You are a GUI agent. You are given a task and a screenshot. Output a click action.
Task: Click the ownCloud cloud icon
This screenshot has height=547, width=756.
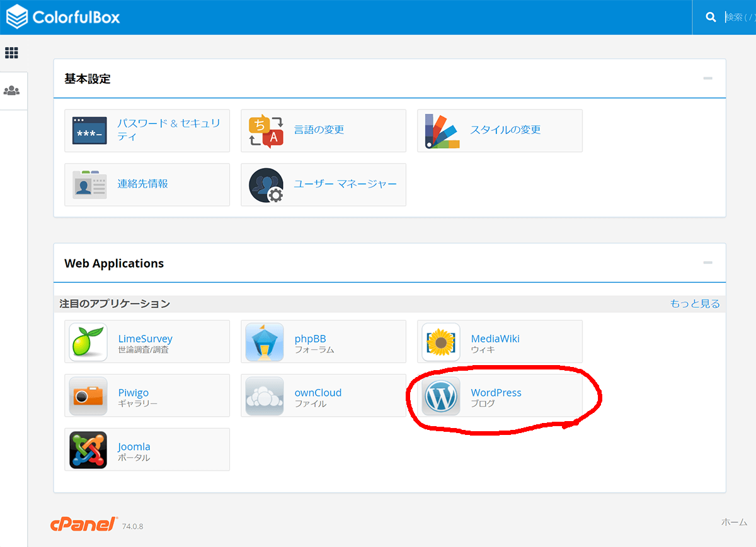[x=265, y=395]
